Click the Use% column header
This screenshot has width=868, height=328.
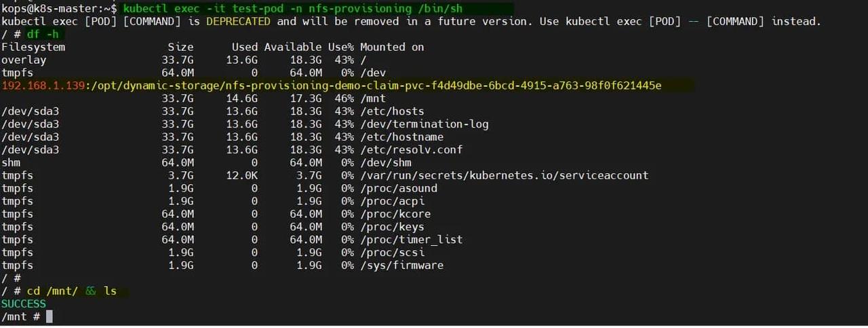341,47
